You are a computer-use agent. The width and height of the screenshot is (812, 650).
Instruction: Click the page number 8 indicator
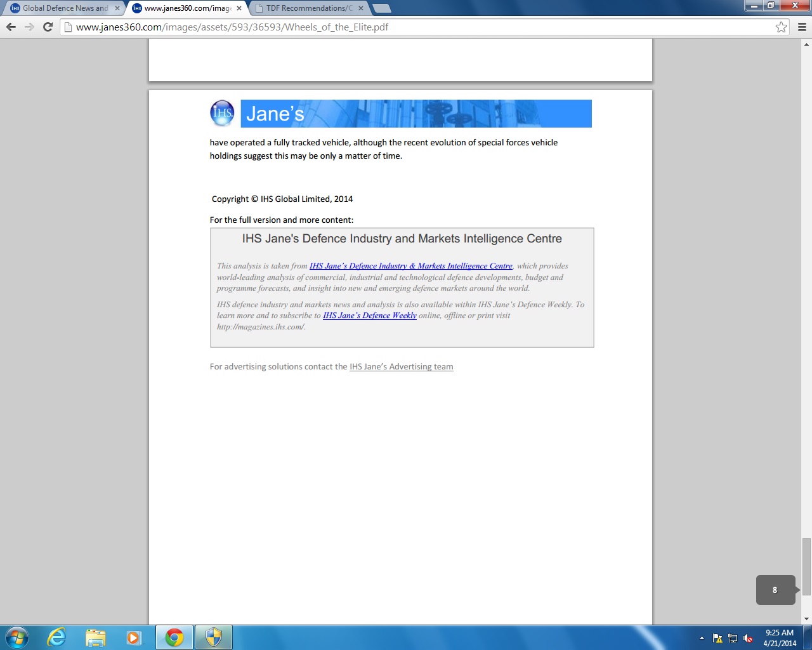(775, 590)
